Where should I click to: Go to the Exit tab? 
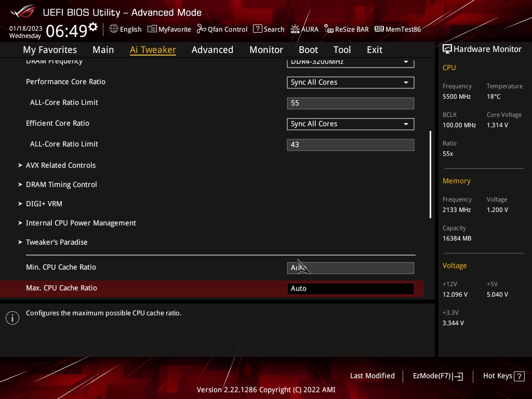click(x=375, y=50)
